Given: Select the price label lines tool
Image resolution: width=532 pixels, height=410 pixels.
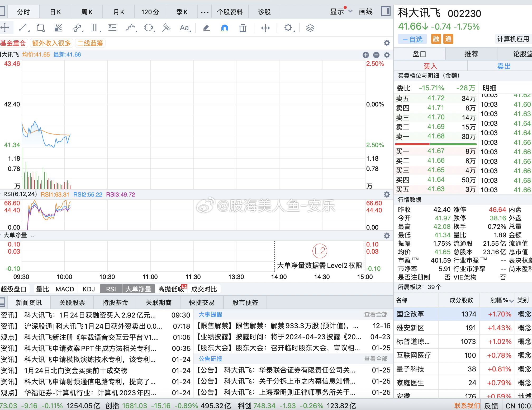Looking at the screenshot, I should (x=112, y=27).
